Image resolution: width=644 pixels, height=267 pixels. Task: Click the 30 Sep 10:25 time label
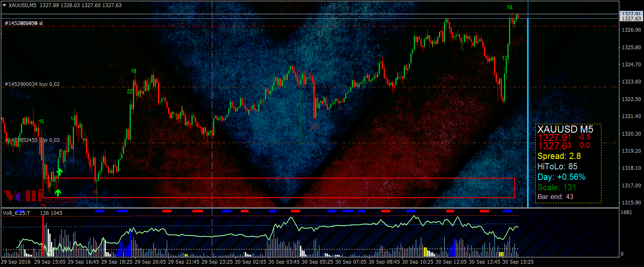coord(417,262)
